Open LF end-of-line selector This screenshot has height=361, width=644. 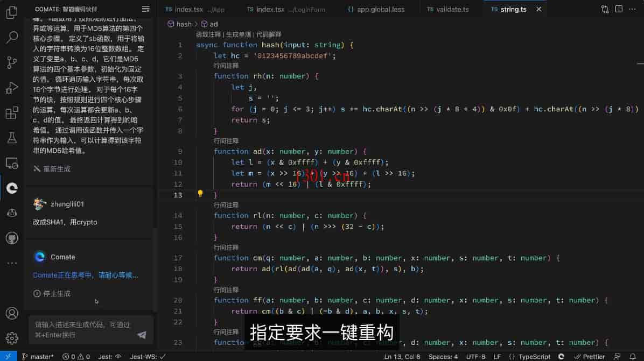(497, 357)
